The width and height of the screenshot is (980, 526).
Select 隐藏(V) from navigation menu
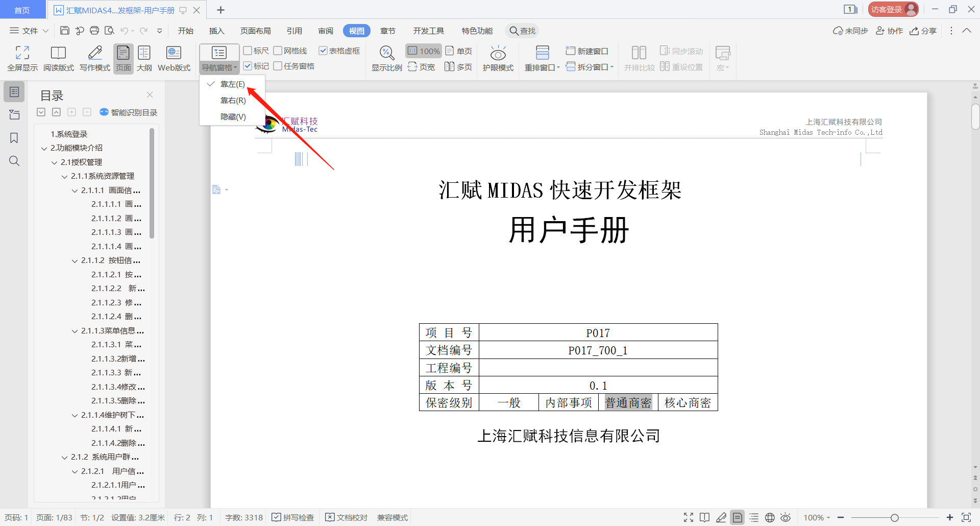(x=232, y=117)
